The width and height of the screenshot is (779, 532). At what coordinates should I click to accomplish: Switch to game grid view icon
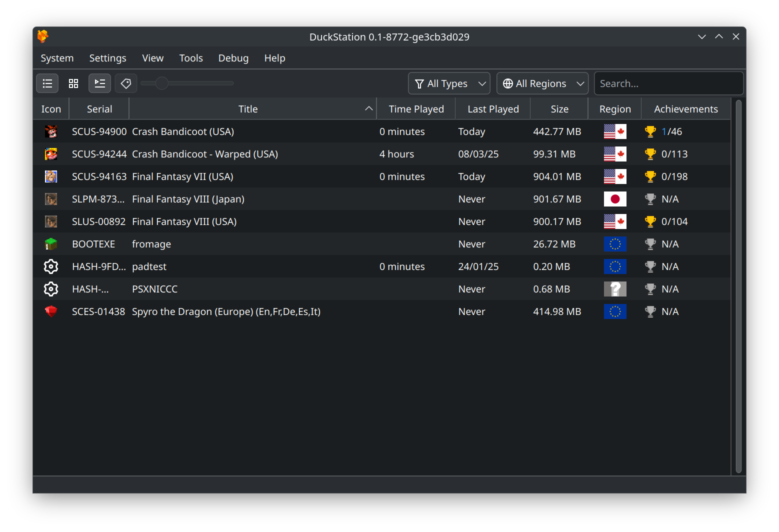point(73,83)
